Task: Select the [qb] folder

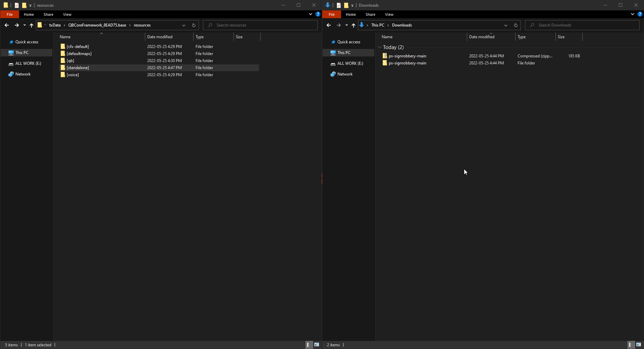Action: tap(159, 61)
